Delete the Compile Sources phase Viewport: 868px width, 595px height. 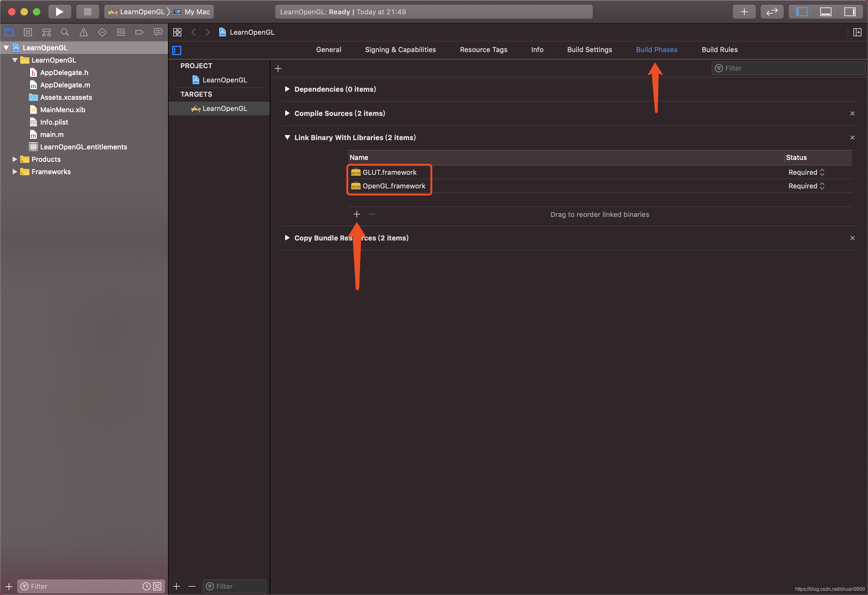coord(852,113)
